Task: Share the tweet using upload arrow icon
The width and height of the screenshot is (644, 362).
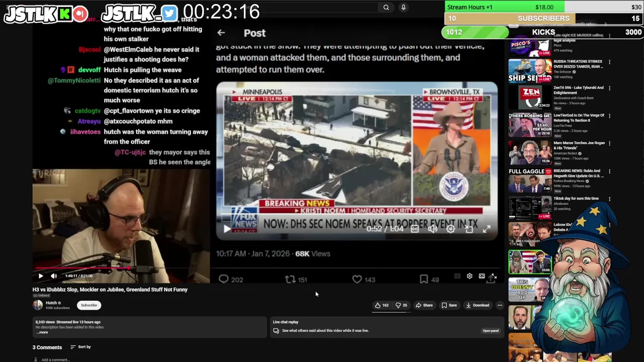Action: [491, 280]
